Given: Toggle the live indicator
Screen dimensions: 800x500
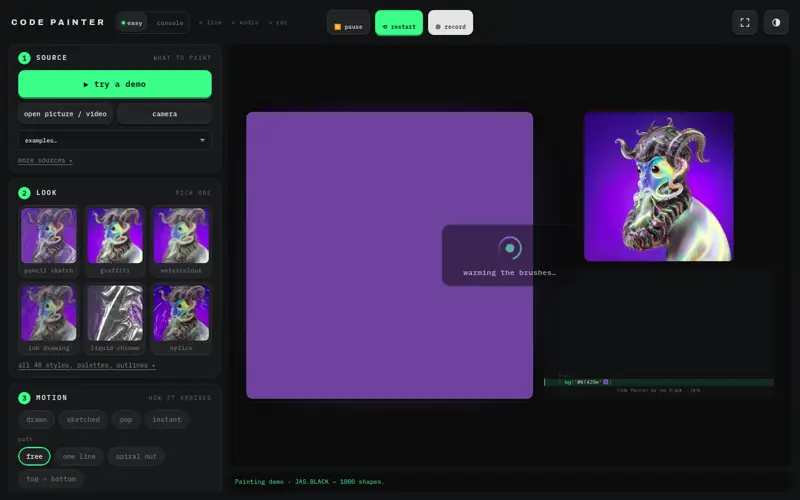Looking at the screenshot, I should pos(210,22).
